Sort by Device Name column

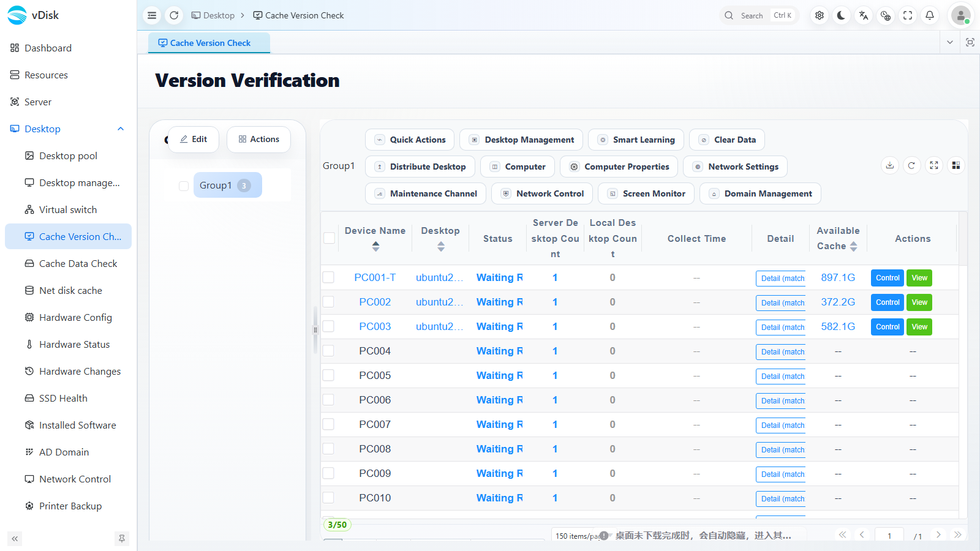tap(375, 246)
